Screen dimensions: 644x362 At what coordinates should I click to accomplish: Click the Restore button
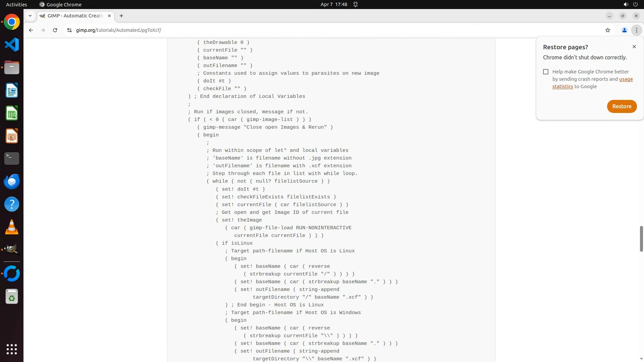click(x=622, y=106)
